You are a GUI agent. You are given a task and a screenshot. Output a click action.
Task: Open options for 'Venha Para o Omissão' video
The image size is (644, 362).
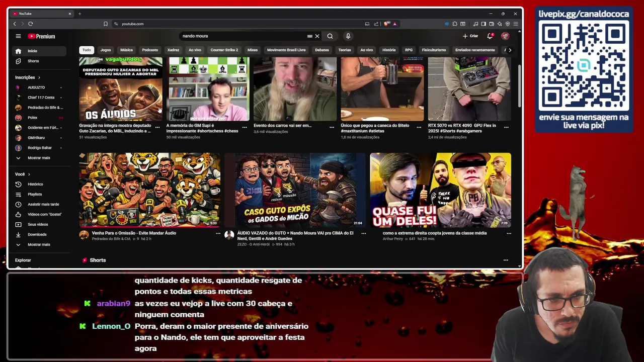pos(218,233)
